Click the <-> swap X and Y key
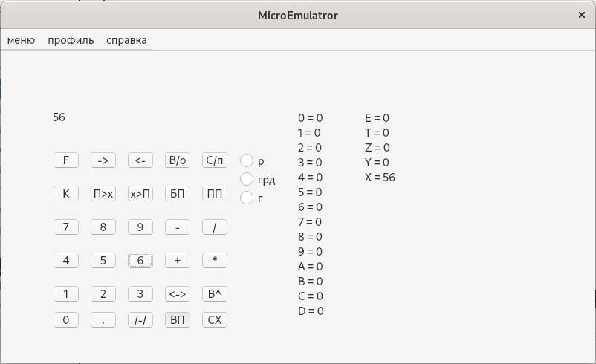 (178, 294)
